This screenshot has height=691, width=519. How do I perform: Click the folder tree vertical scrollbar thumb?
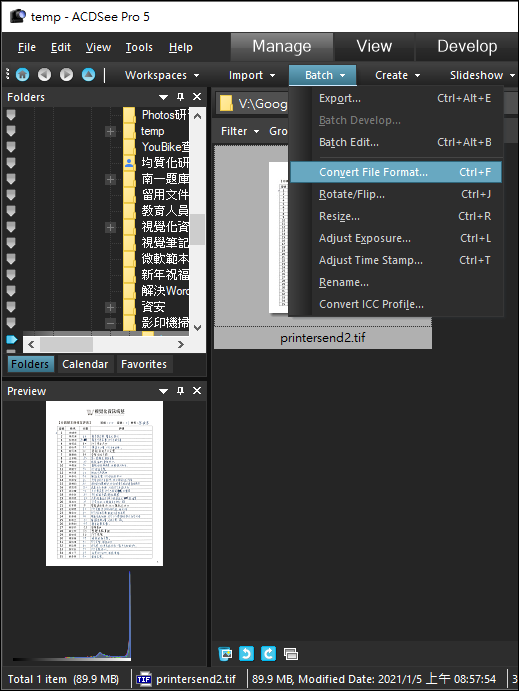(197, 229)
